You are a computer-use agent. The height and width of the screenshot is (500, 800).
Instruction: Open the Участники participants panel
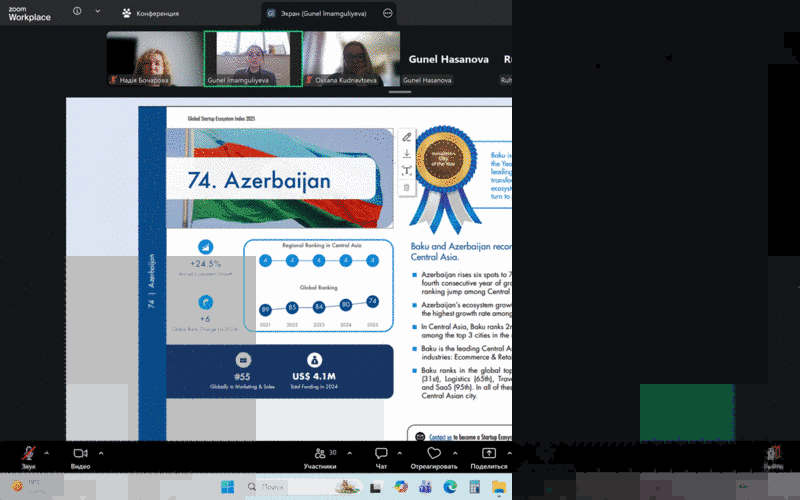(x=320, y=458)
